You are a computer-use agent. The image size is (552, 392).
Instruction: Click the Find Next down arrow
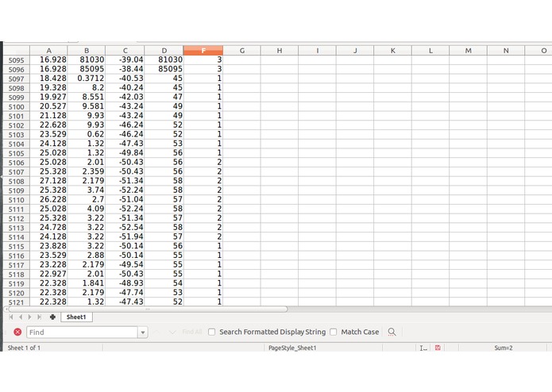coord(172,332)
